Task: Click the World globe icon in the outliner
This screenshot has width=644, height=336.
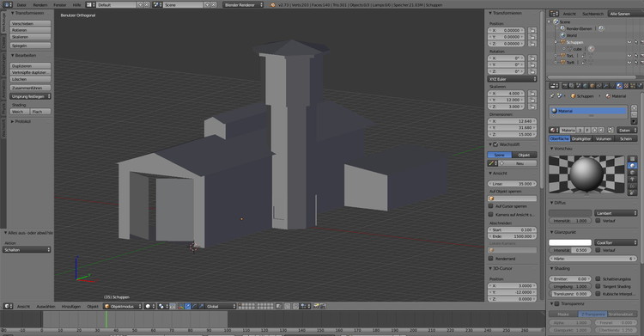Action: (x=563, y=35)
